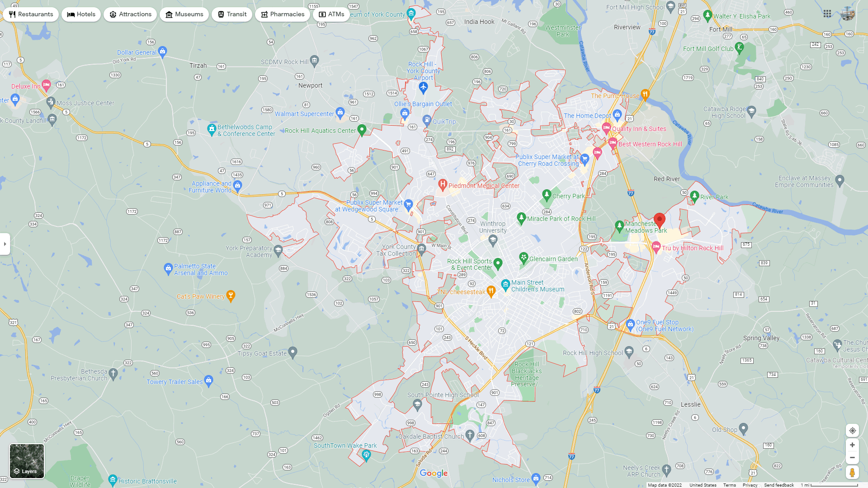Click the user account avatar
868x488 pixels.
848,14
